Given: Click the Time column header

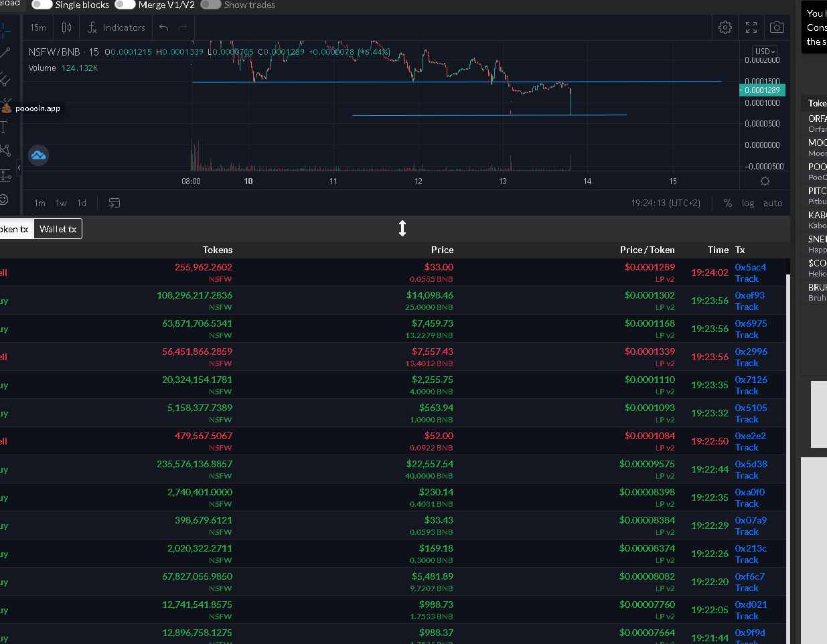Looking at the screenshot, I should (718, 250).
